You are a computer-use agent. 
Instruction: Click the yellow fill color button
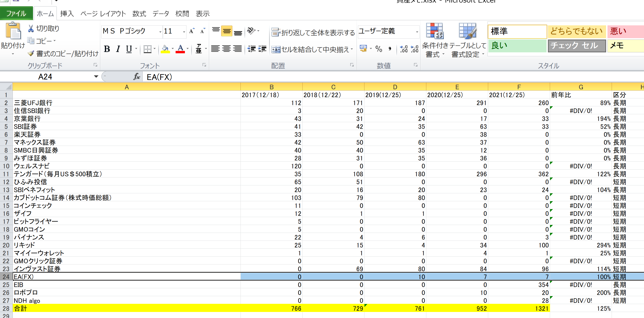(165, 49)
